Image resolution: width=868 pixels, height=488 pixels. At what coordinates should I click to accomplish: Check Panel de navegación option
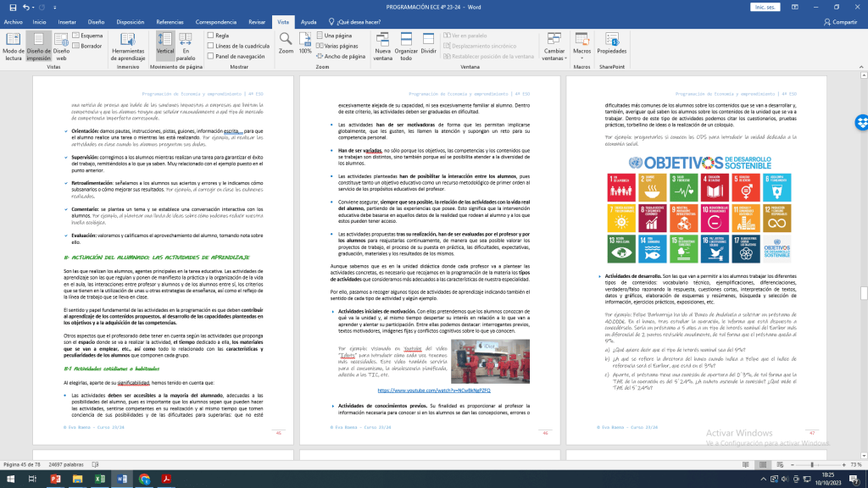tap(211, 56)
